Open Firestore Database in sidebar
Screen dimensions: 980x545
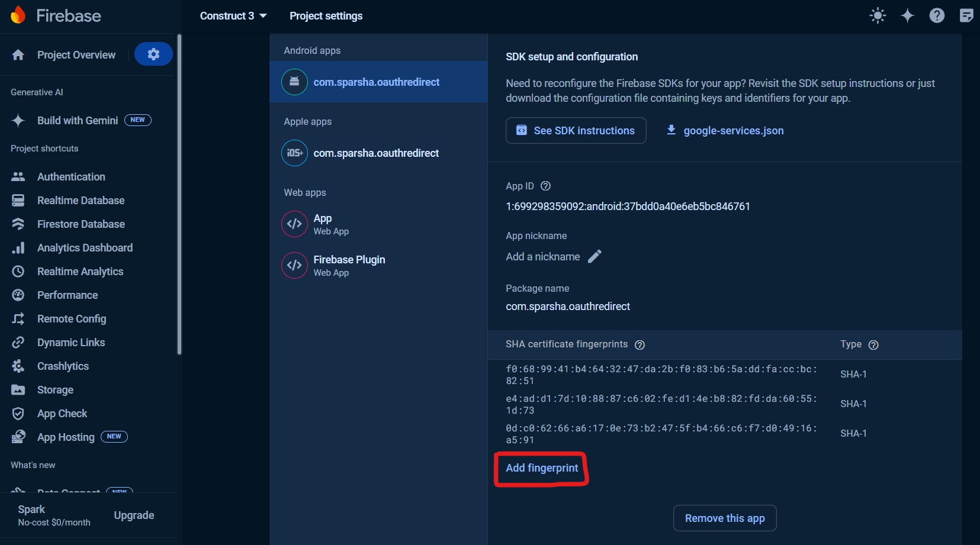(81, 224)
